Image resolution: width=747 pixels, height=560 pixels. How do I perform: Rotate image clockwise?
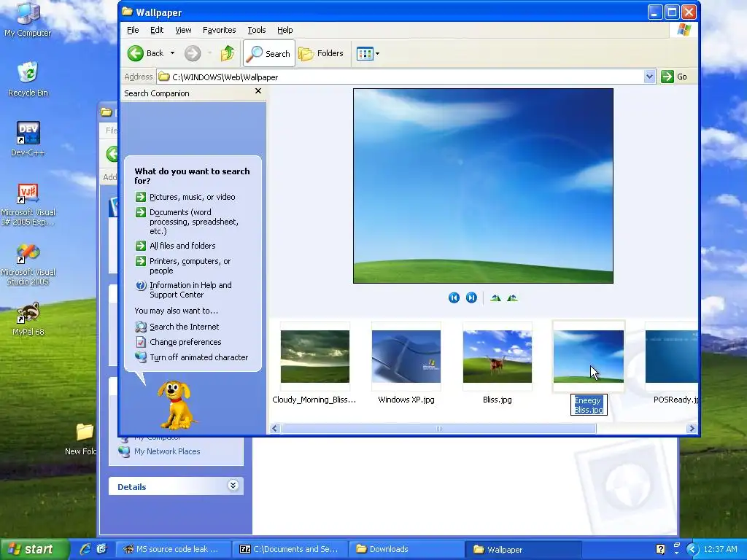point(495,297)
